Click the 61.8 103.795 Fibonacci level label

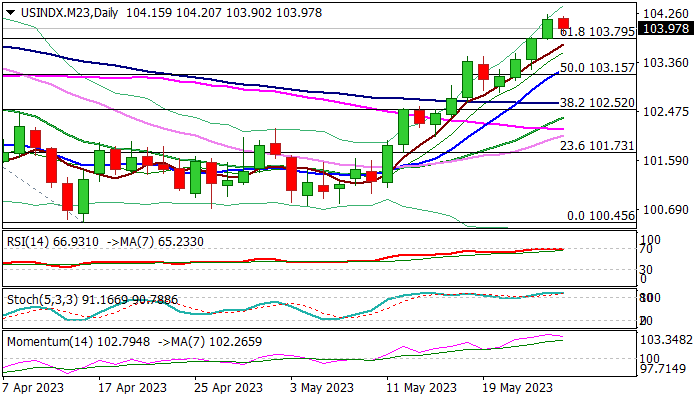tap(597, 32)
